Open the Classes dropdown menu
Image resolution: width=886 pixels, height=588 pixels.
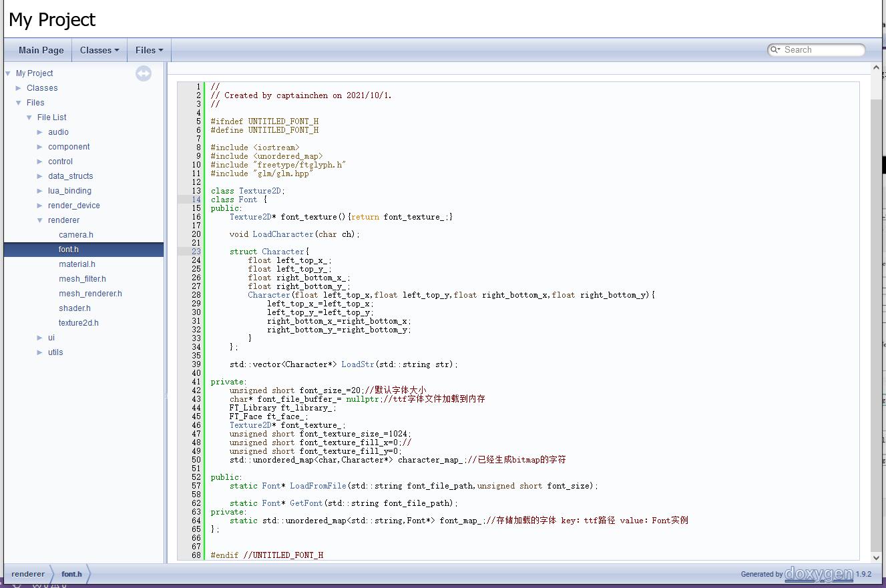(99, 50)
